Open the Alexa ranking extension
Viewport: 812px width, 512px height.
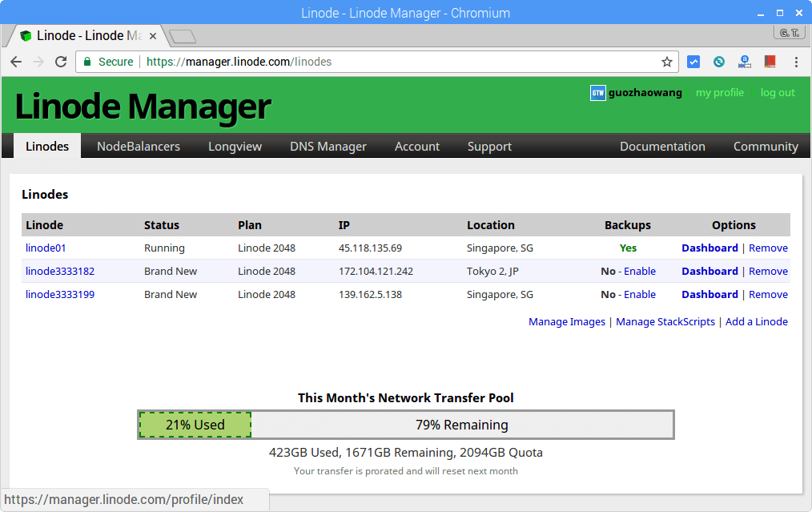(x=744, y=62)
